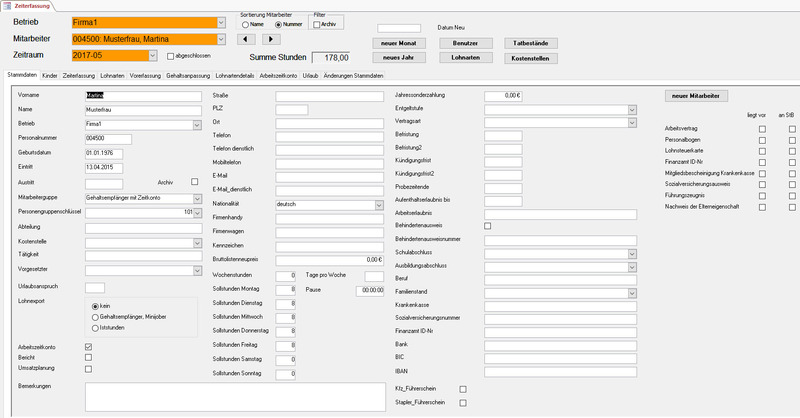Check the Kfz_Führerschein box
Viewport: 800px width, 418px height.
pos(463,389)
